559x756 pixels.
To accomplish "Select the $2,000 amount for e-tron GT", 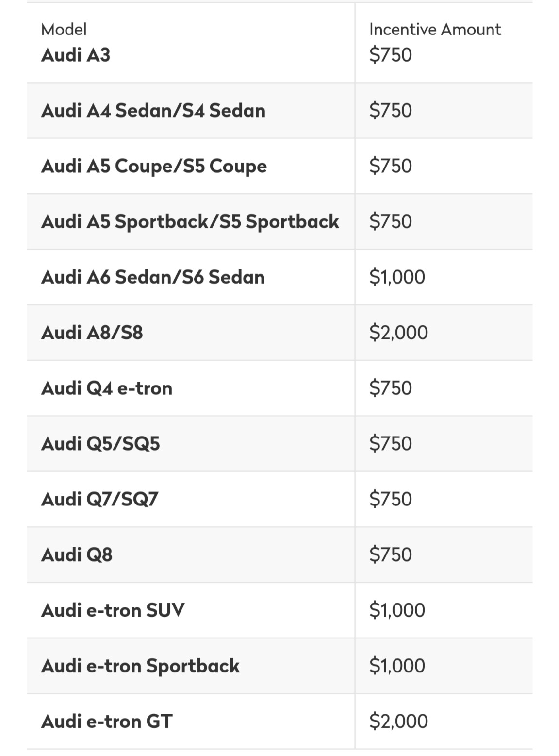I will click(398, 722).
